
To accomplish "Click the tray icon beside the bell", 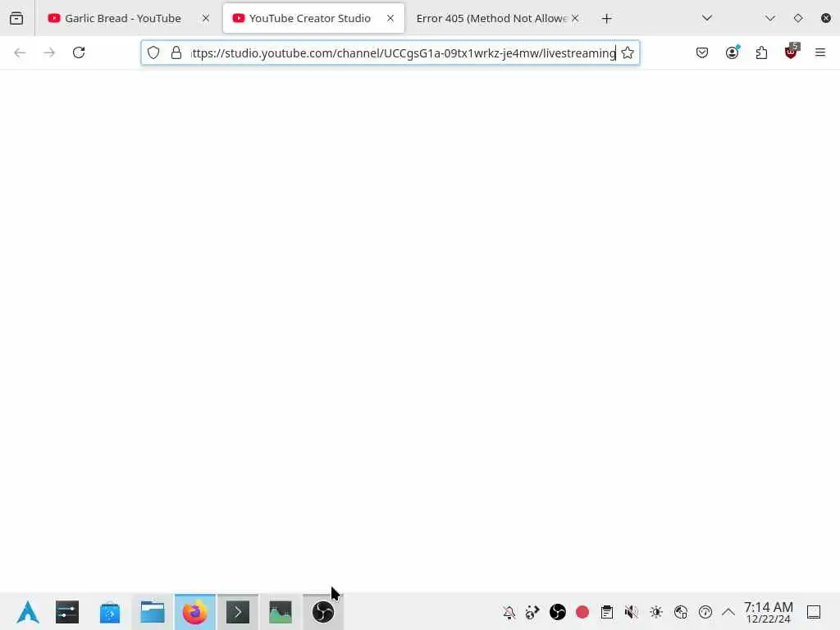I will [x=533, y=612].
